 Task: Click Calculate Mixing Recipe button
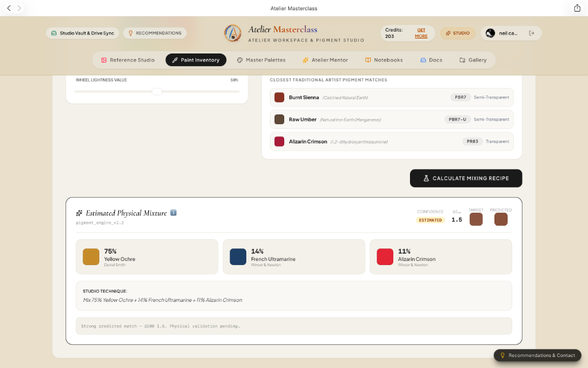pos(466,178)
